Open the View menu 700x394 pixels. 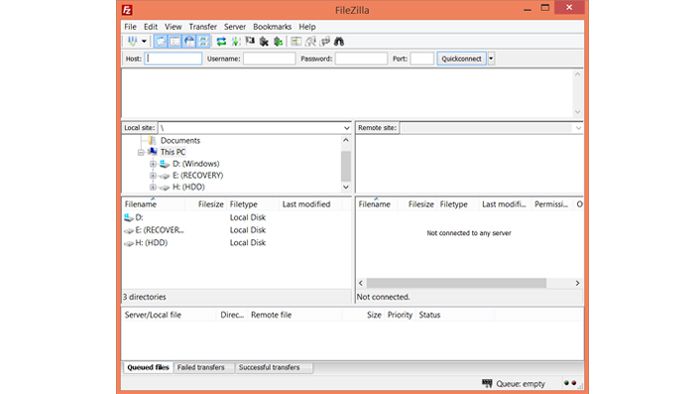click(173, 27)
